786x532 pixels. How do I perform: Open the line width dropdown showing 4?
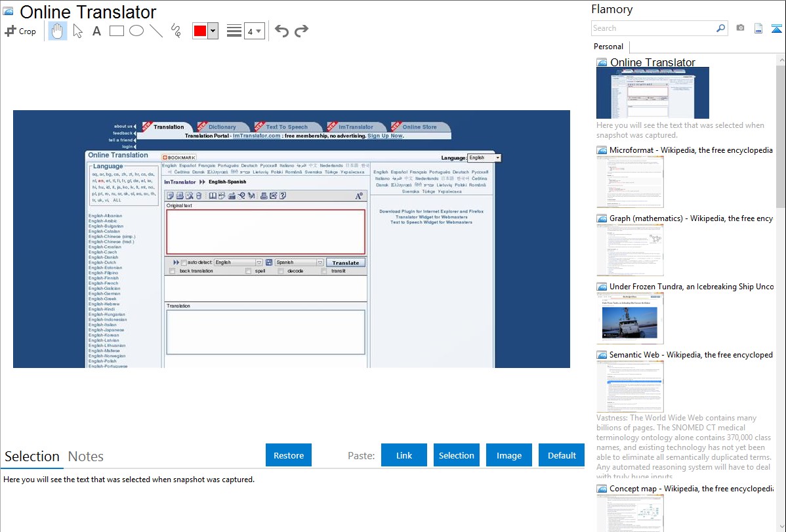pos(254,31)
